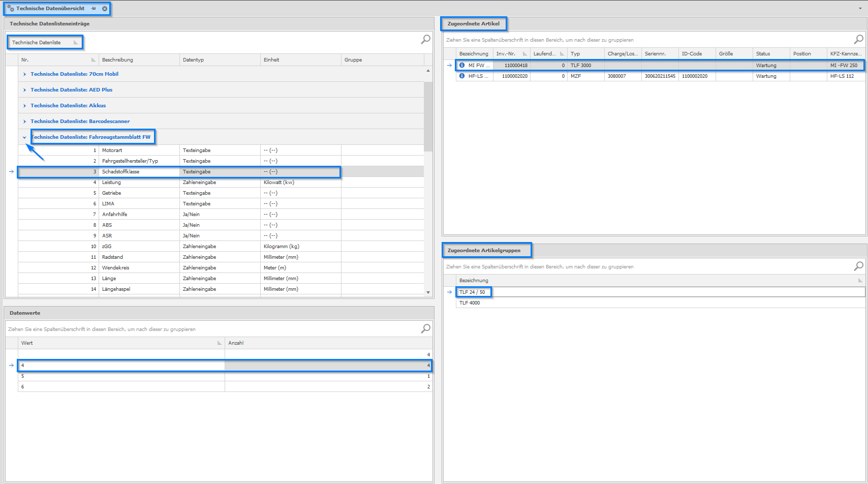The width and height of the screenshot is (868, 484).
Task: Sort by the Beschreibung column header
Action: click(x=117, y=60)
